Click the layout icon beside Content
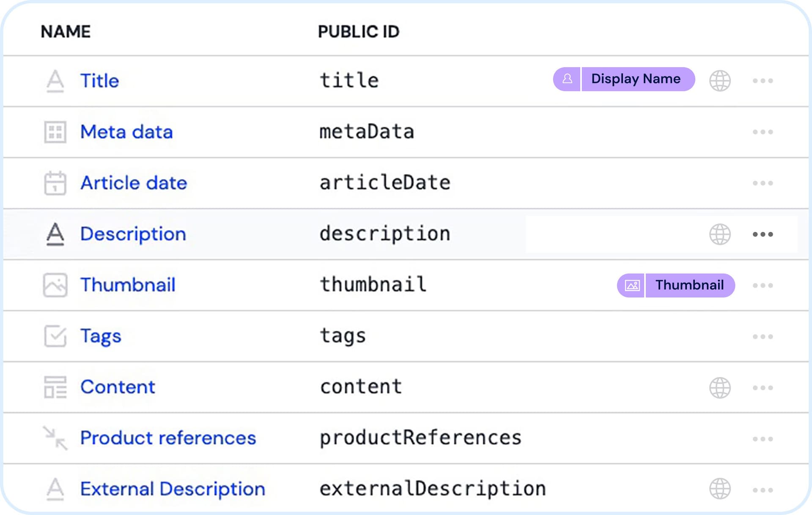The image size is (812, 515). point(55,387)
